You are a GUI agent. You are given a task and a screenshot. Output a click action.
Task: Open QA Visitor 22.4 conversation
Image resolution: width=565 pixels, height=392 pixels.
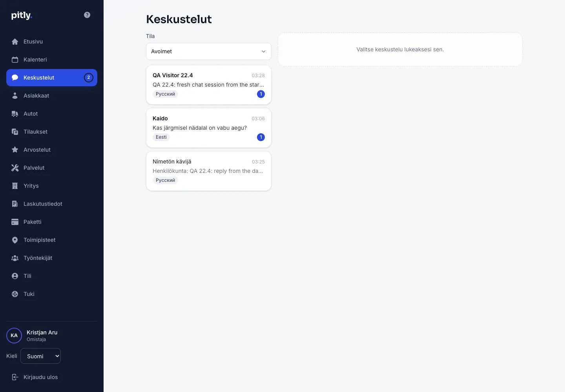pos(209,85)
